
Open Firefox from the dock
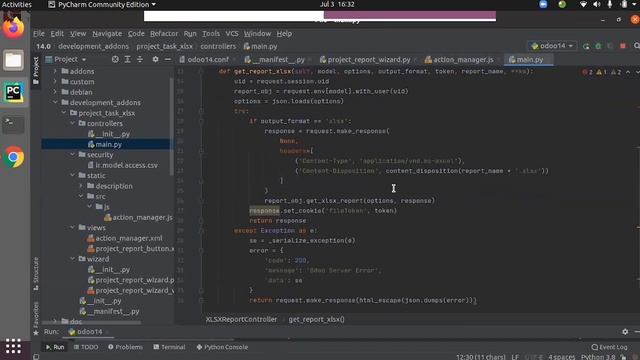pos(13,28)
